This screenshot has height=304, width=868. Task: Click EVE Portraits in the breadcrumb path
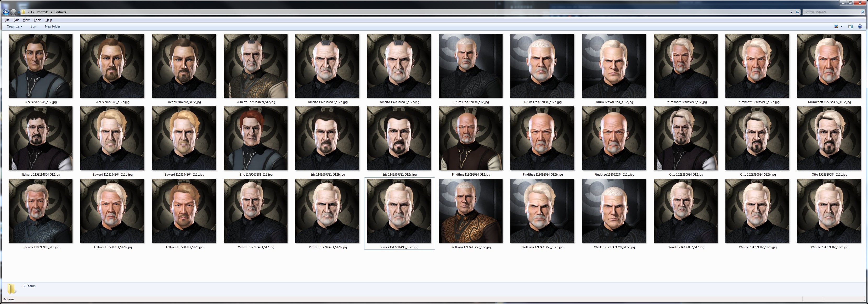tap(40, 12)
